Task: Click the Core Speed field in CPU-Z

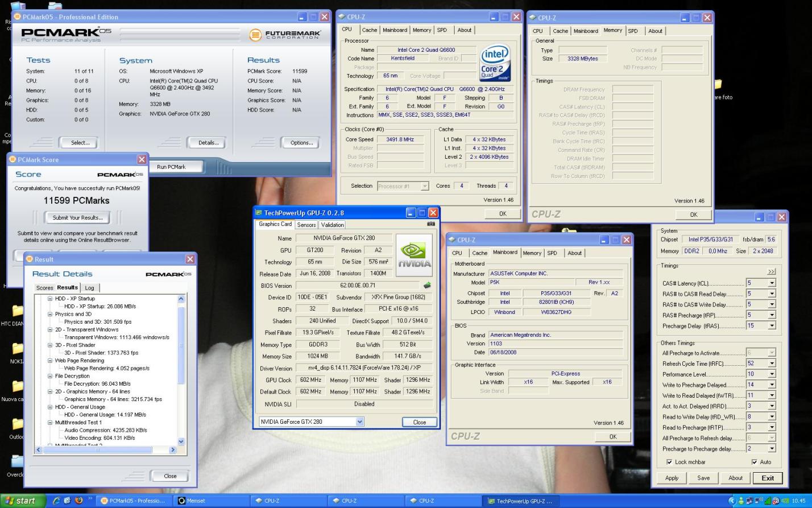Action: pyautogui.click(x=400, y=139)
